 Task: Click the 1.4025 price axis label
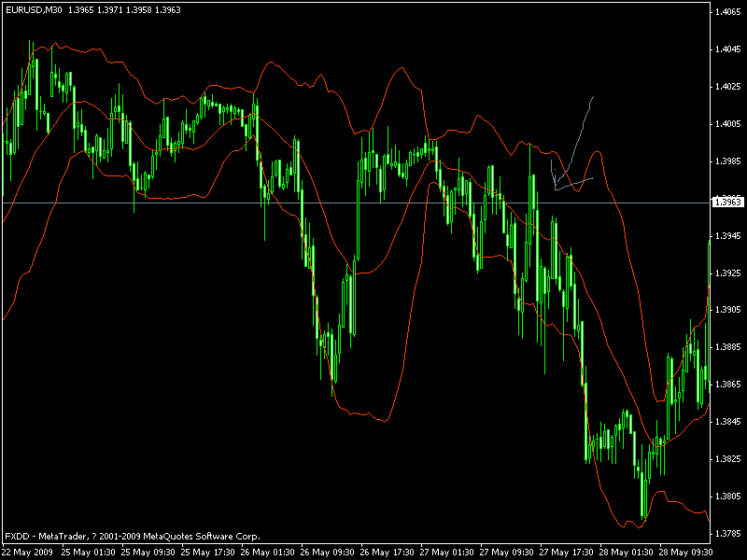point(728,87)
